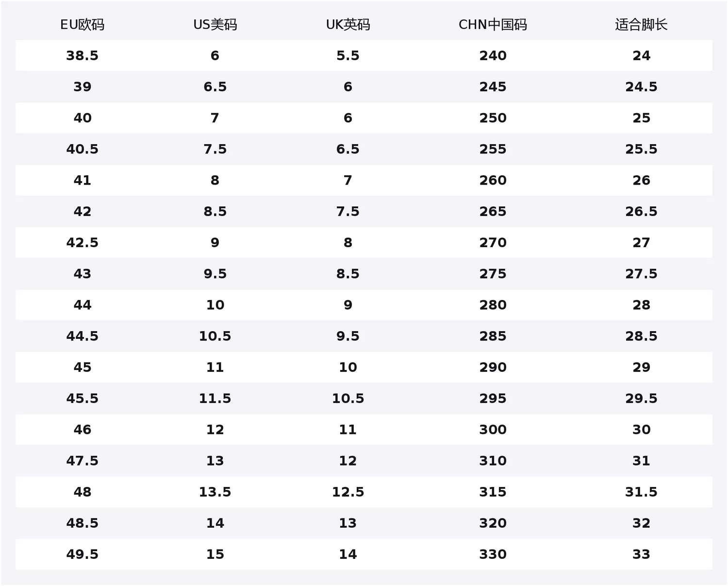Screen dimensions: 728x586
Task: Click foot length 31.5 cell
Action: pyautogui.click(x=641, y=492)
